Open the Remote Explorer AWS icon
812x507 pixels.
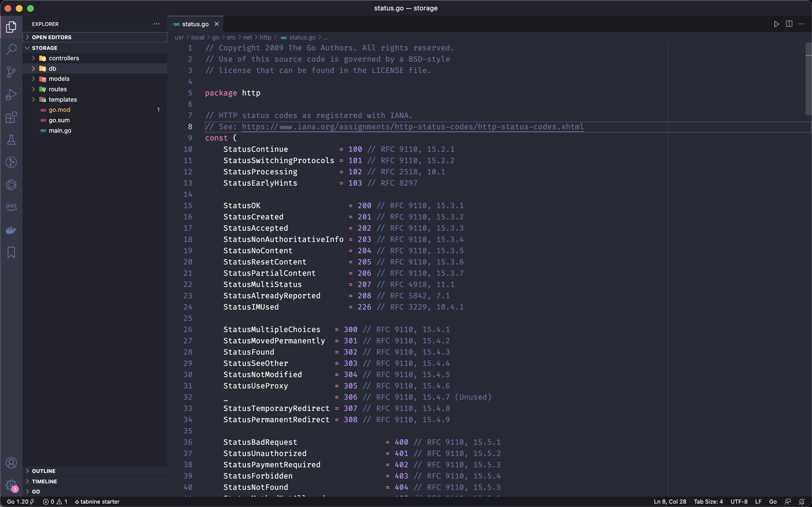(x=11, y=207)
